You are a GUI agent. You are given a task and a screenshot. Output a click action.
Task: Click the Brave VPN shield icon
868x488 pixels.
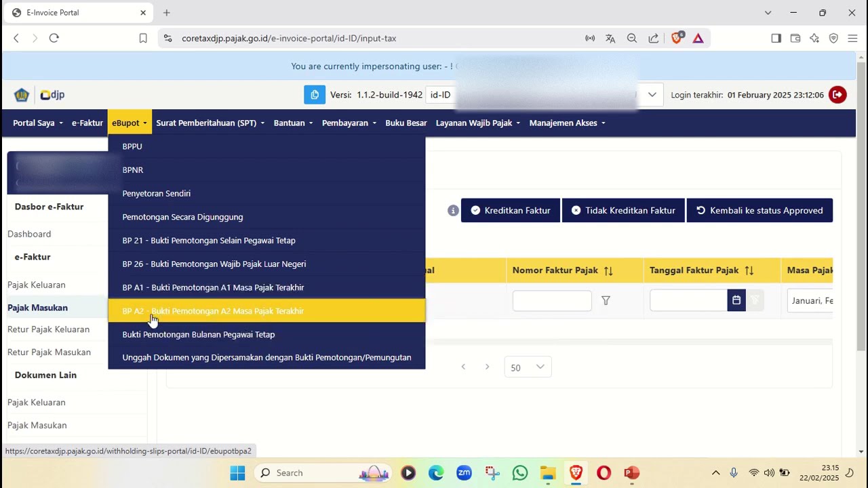click(833, 38)
